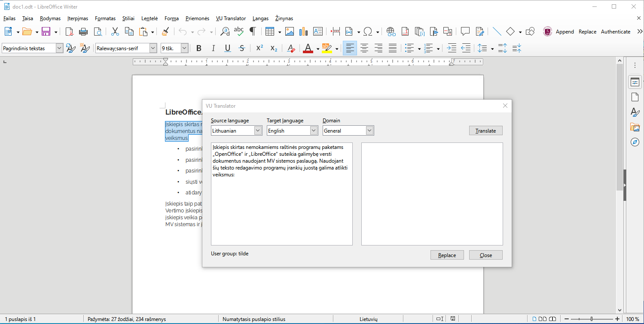This screenshot has width=644, height=324.
Task: Open font size 9 tšk. dropdown
Action: [185, 48]
